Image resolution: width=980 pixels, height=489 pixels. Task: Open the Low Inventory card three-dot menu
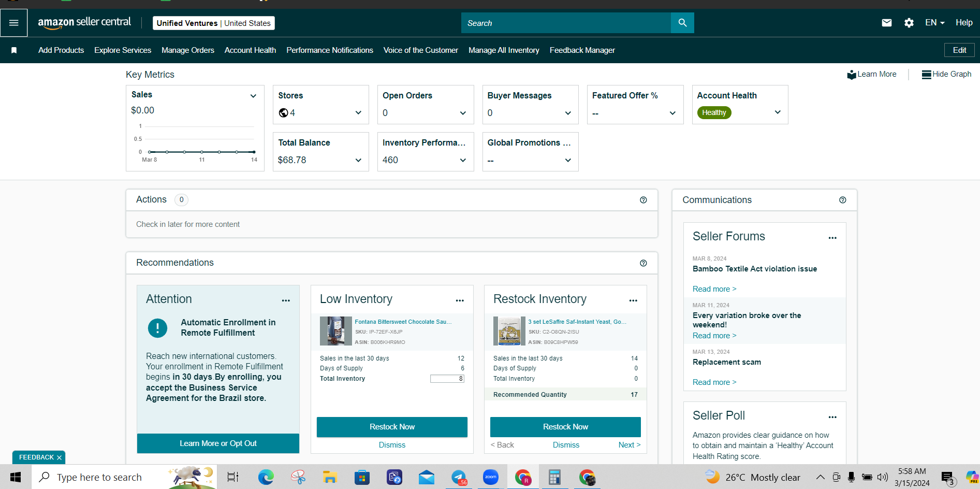coord(460,300)
